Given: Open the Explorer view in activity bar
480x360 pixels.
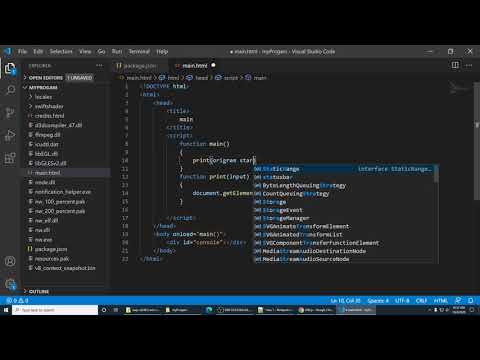Looking at the screenshot, I should 10,69.
